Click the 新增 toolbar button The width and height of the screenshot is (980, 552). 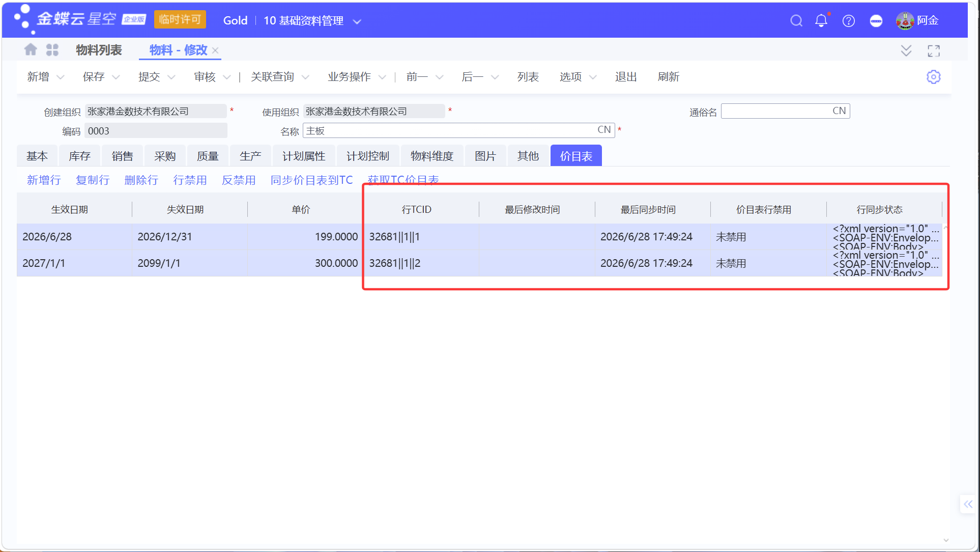click(38, 77)
